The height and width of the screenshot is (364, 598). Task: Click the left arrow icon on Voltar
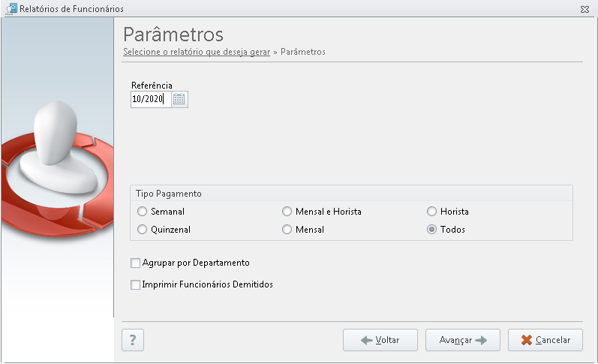[x=366, y=340]
